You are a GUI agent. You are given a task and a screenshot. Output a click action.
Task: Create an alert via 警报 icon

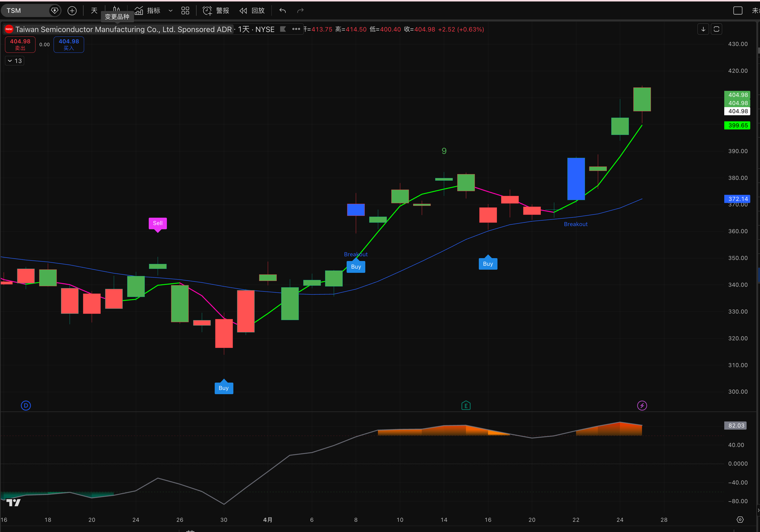tap(216, 11)
